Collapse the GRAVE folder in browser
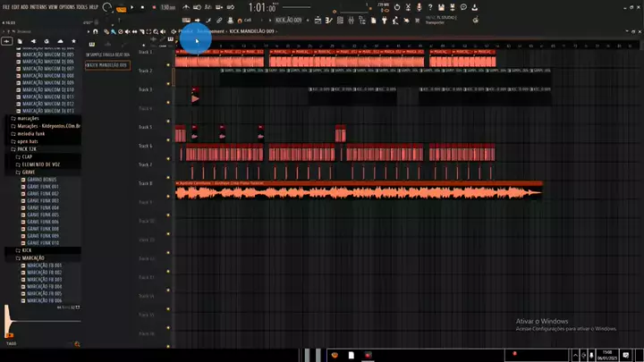Screen dimensions: 644x362 29,172
